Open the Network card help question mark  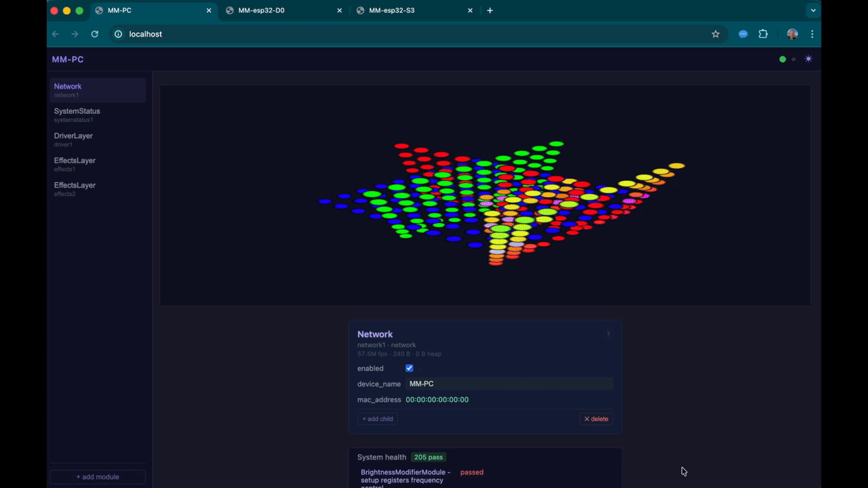click(x=608, y=334)
